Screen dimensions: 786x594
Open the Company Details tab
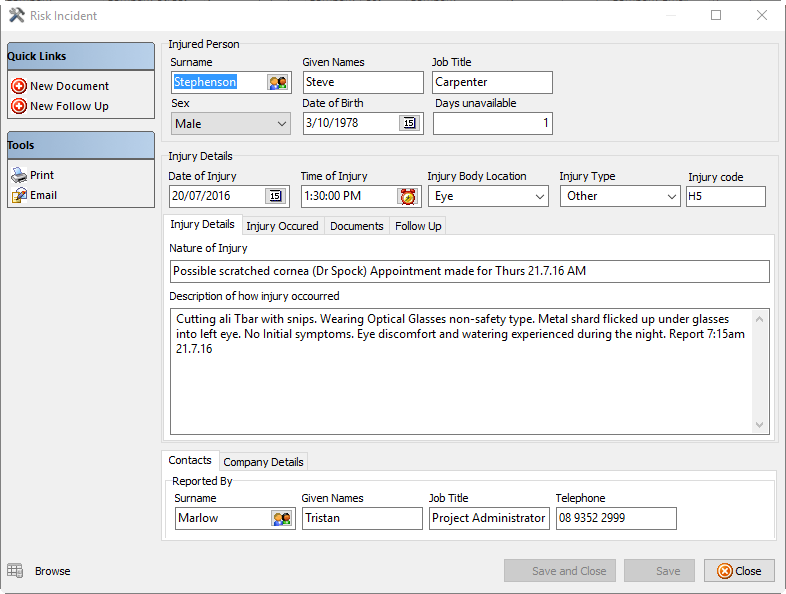point(263,462)
